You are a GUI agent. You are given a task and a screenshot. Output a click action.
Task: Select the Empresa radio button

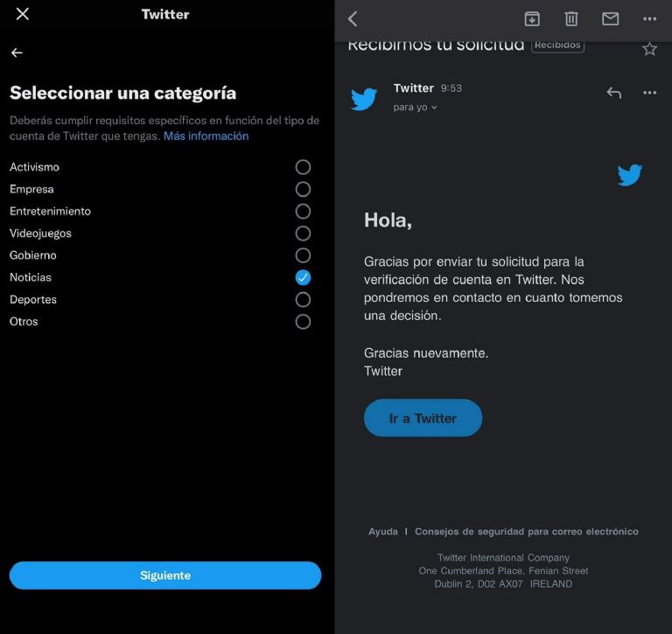303,189
